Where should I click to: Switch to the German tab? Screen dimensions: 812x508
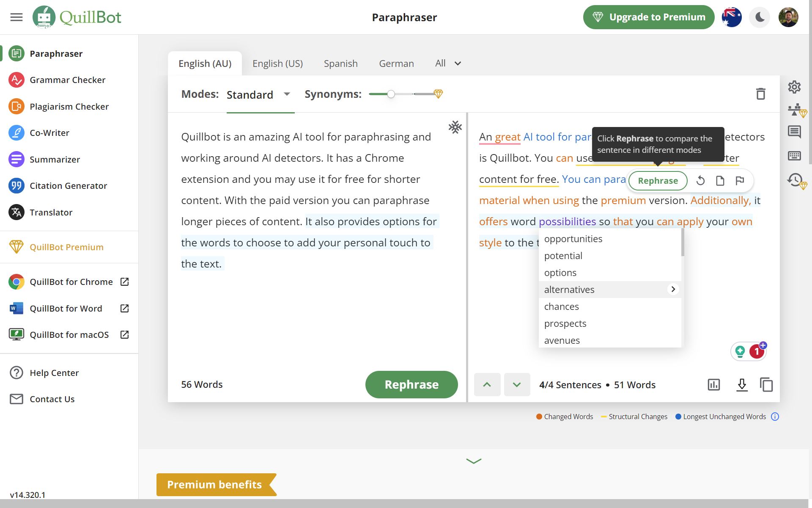(x=396, y=63)
